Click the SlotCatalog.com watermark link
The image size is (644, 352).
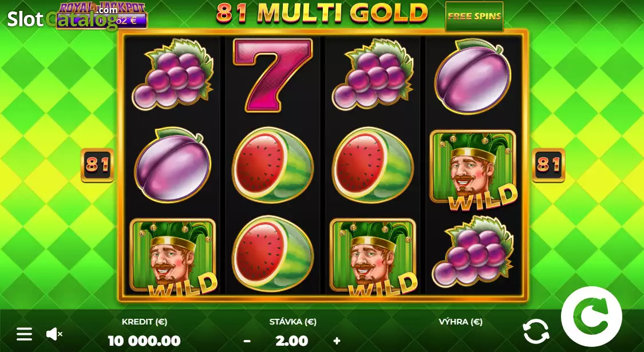(62, 19)
